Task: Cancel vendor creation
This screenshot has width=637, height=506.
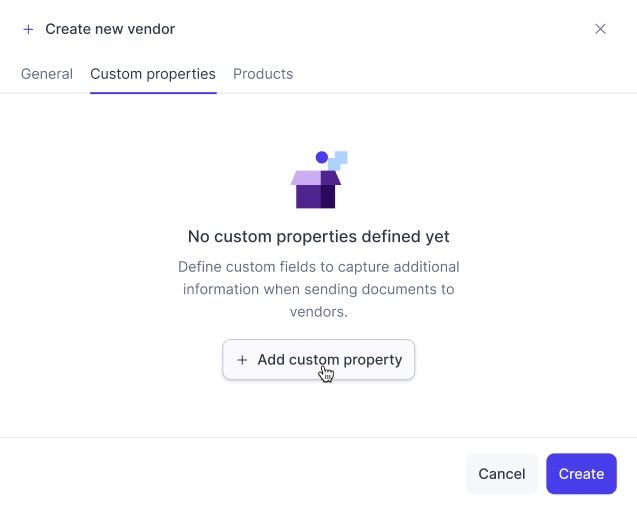Action: [502, 474]
